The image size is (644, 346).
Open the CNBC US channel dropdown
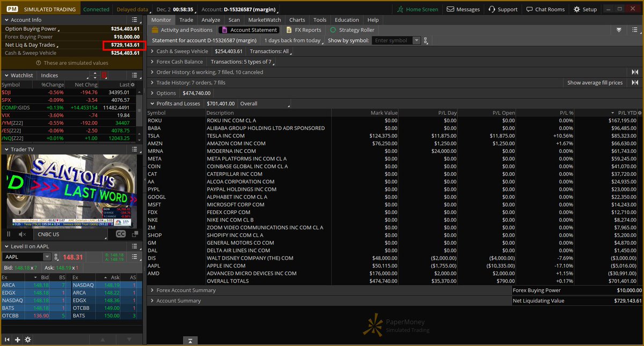coord(70,234)
